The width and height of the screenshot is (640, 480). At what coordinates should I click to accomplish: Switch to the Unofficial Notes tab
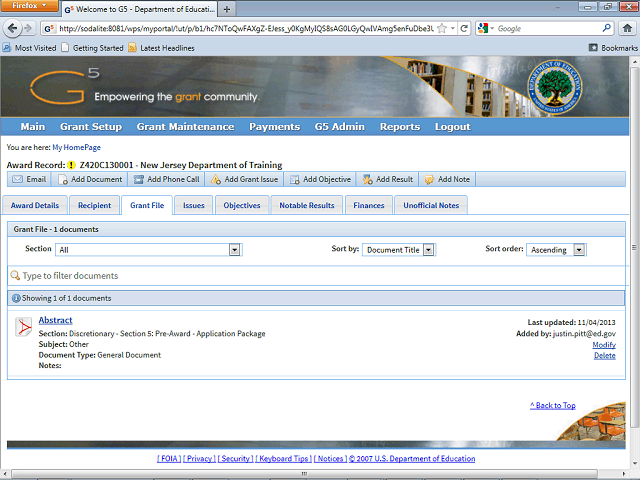tap(431, 205)
